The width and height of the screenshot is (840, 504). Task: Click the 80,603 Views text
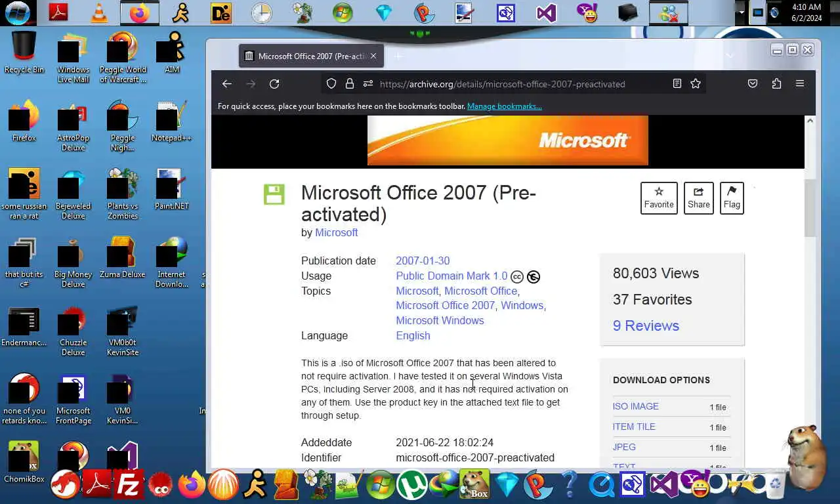pyautogui.click(x=656, y=273)
